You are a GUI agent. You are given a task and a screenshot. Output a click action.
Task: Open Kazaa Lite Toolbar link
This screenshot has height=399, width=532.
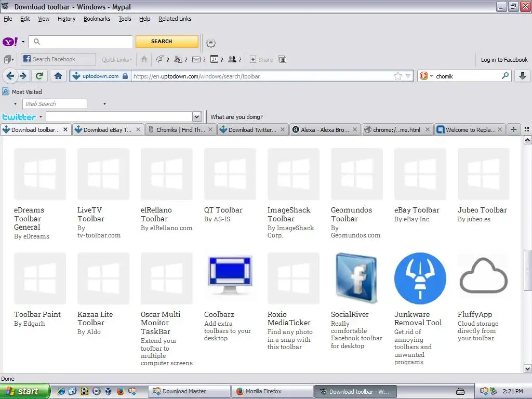click(x=95, y=318)
